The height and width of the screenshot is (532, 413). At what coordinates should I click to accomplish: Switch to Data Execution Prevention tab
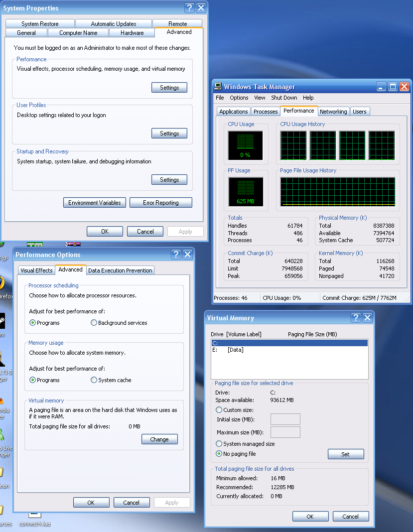click(120, 270)
